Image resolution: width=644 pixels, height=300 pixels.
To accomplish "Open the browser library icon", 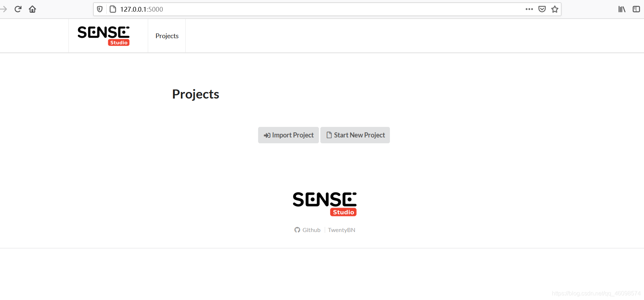I will point(622,9).
